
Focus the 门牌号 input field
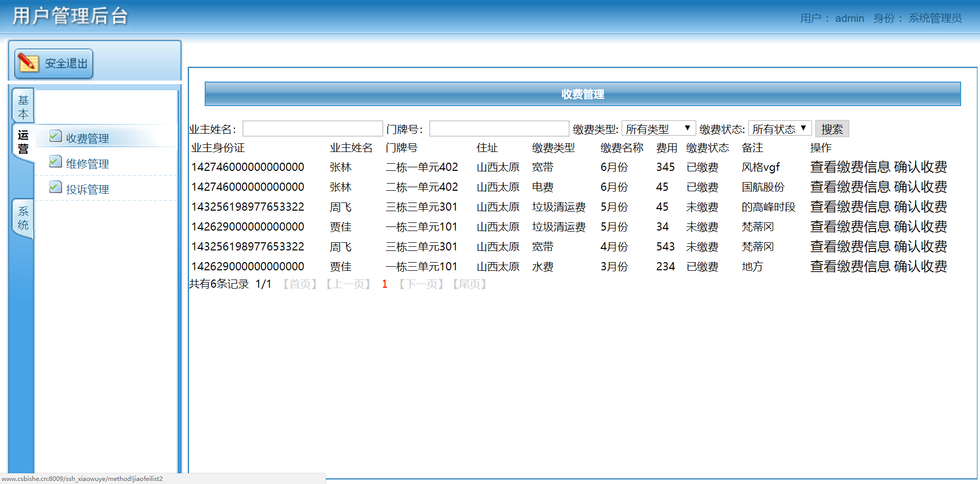(499, 129)
